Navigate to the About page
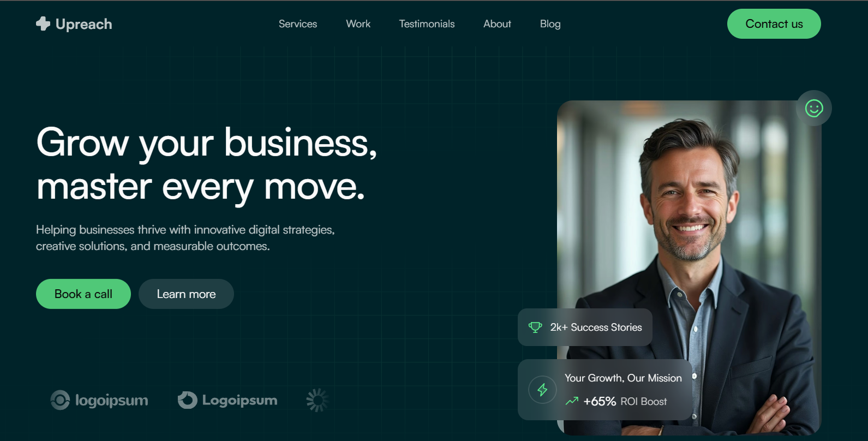Image resolution: width=868 pixels, height=441 pixels. (x=497, y=24)
